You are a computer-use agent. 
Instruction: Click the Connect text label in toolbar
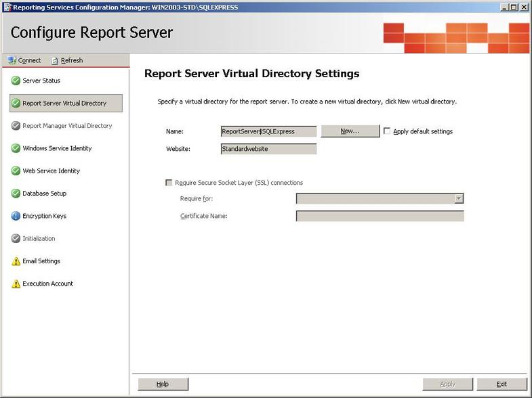pos(30,60)
